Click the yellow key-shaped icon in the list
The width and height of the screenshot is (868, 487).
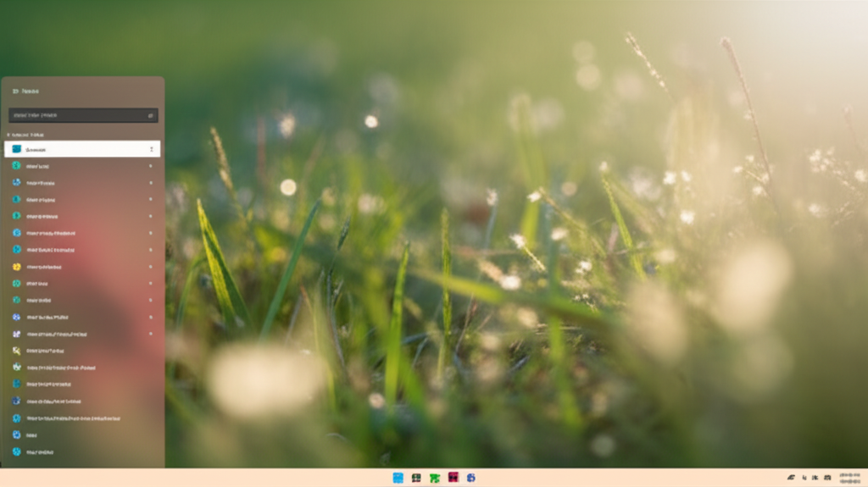[16, 351]
